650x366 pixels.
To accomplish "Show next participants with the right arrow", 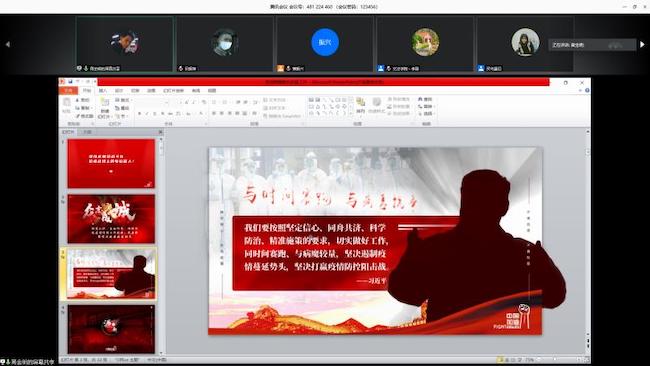I will (642, 44).
